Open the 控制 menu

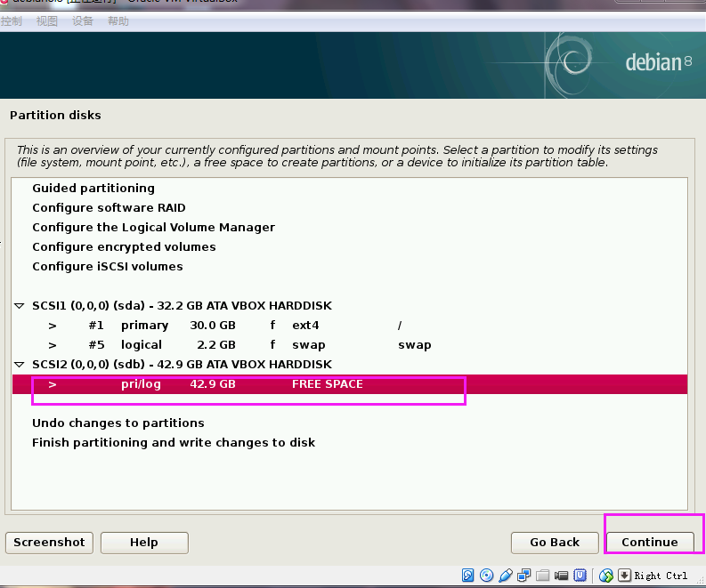12,21
